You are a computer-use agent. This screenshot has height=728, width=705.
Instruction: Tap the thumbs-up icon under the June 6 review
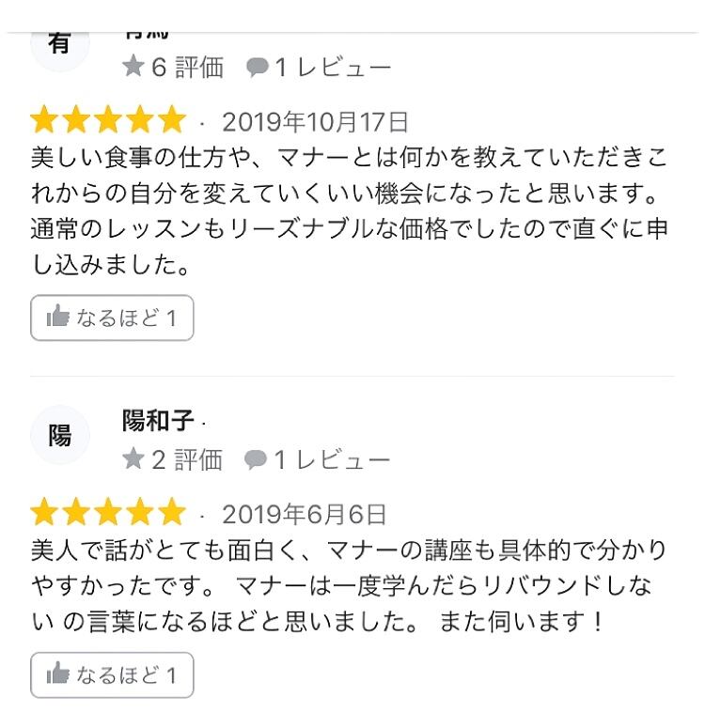[x=58, y=674]
